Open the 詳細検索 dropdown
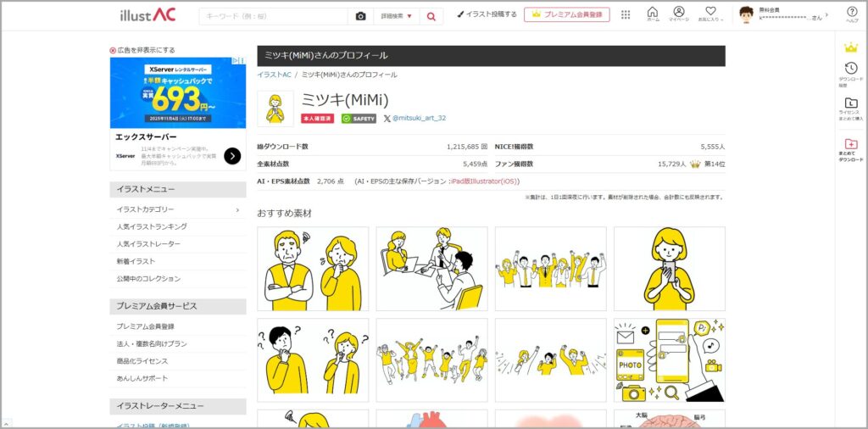 click(x=397, y=16)
